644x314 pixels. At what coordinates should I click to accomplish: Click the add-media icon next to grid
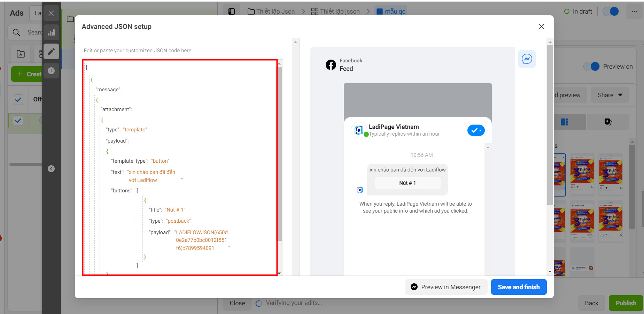click(x=608, y=122)
